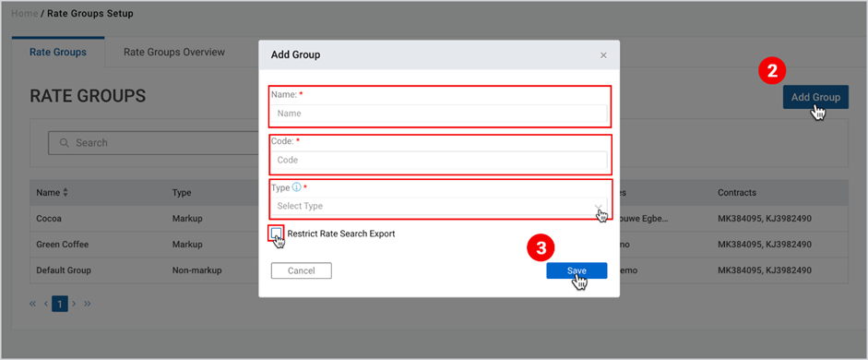Image resolution: width=868 pixels, height=360 pixels.
Task: Click the search magnifier icon
Action: [65, 143]
